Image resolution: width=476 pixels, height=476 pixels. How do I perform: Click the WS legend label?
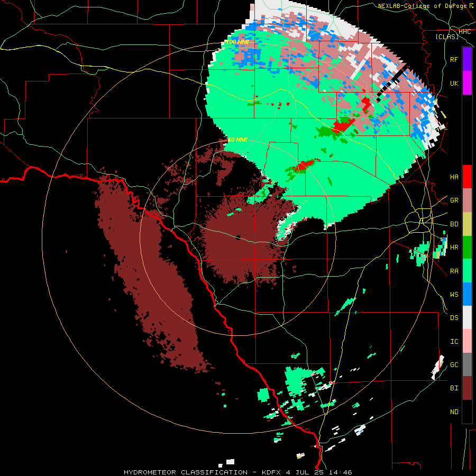point(454,295)
